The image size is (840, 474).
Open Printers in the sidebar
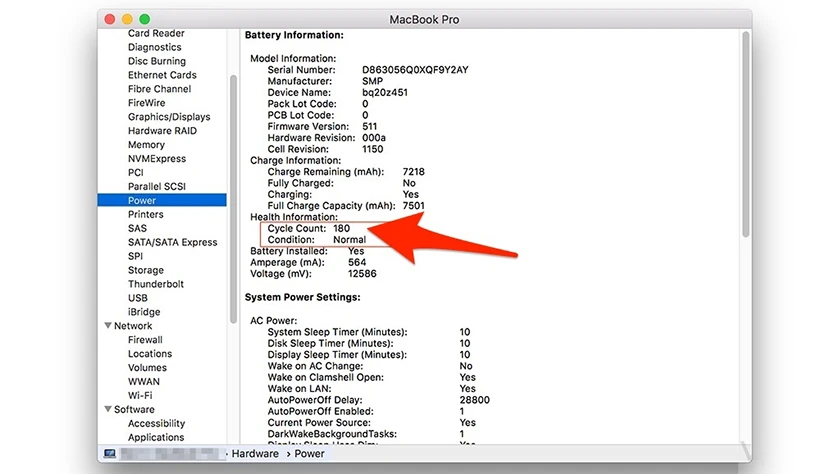point(145,214)
